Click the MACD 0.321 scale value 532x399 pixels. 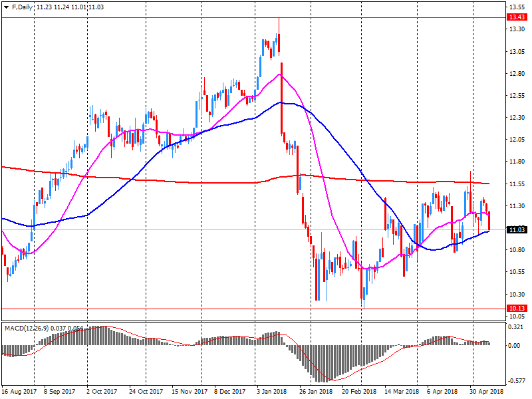coord(515,327)
